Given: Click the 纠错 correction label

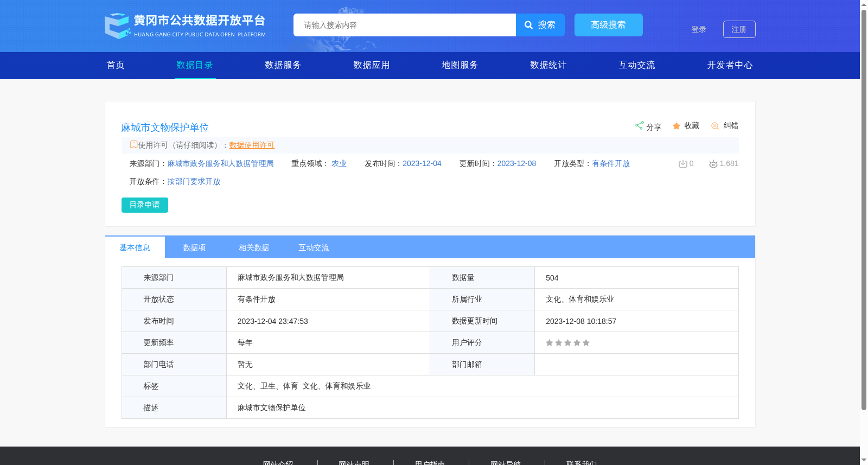Looking at the screenshot, I should pyautogui.click(x=731, y=125).
